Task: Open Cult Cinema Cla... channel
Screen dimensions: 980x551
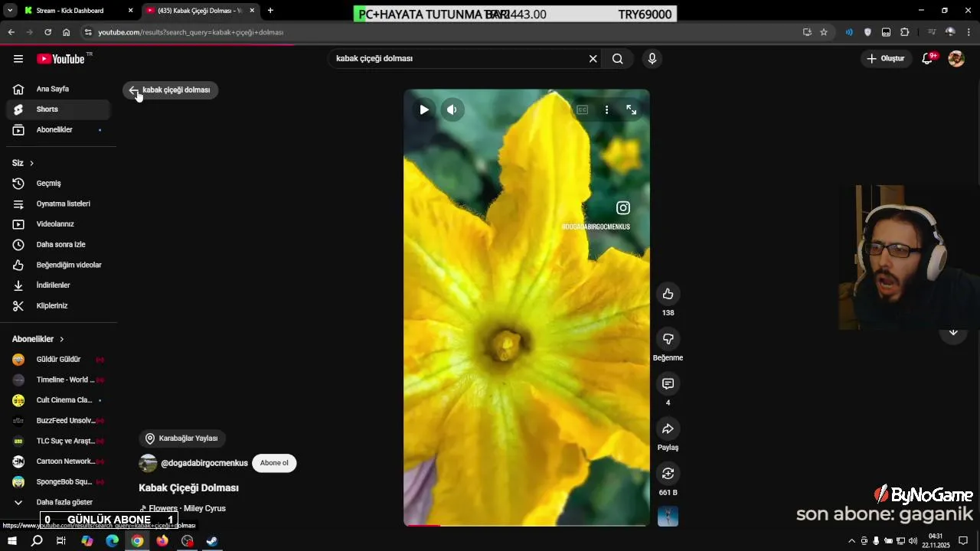Action: [58, 400]
